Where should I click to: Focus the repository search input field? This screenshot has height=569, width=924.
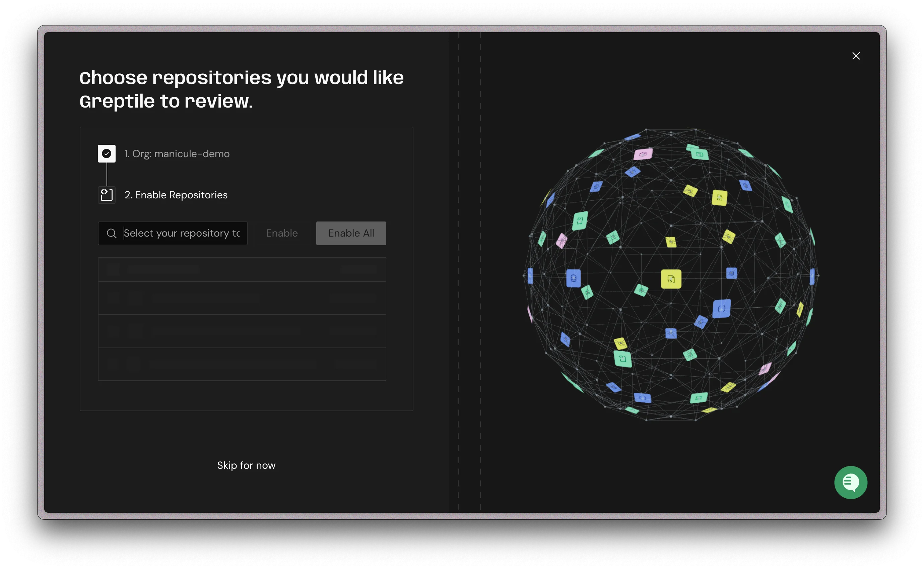point(173,233)
